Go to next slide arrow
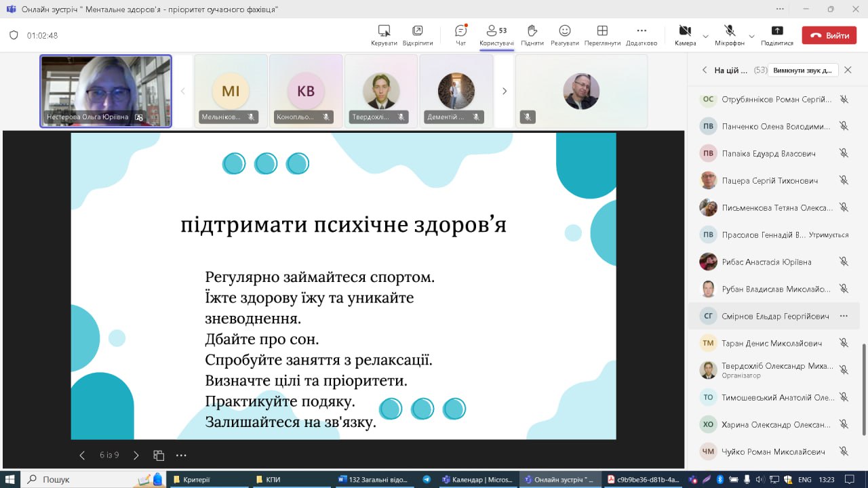Screen dimensions: 868x488 pos(136,455)
